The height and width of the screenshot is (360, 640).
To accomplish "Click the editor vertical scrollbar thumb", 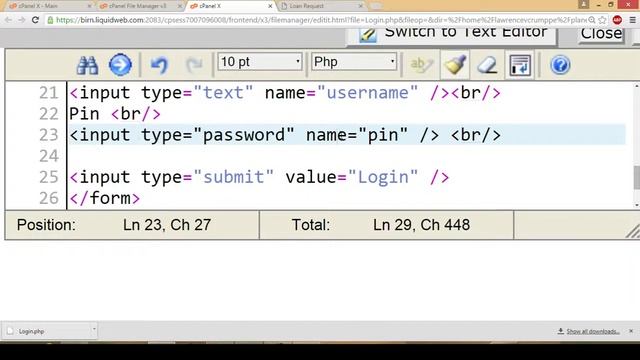I will 636,178.
